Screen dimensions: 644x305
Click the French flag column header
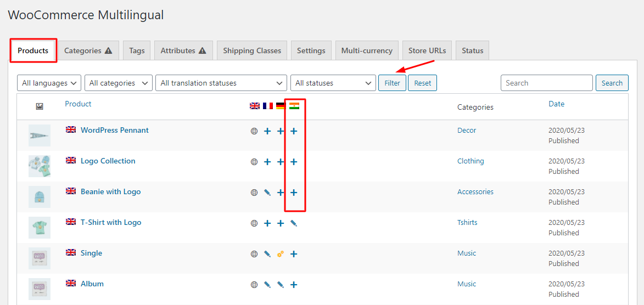click(x=268, y=106)
